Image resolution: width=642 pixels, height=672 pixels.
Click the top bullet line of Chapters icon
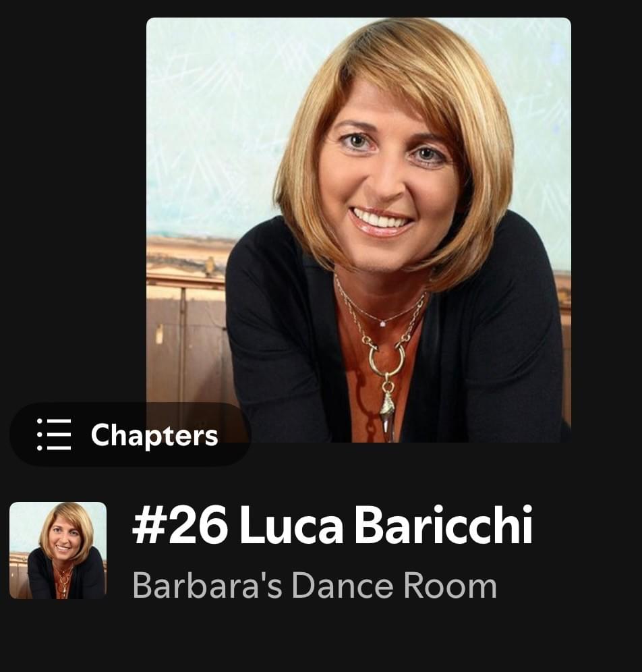(54, 421)
